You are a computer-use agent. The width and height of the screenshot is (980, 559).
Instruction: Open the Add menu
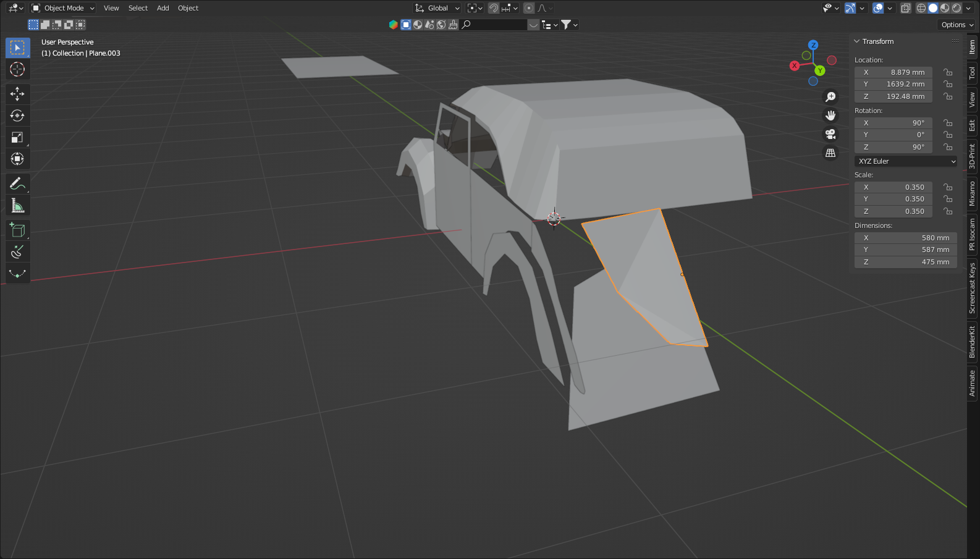[x=163, y=8]
